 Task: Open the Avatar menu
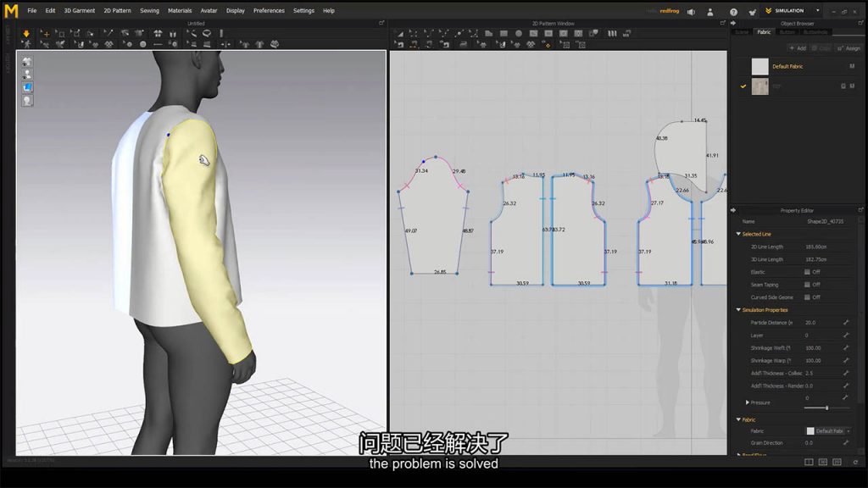coord(209,10)
